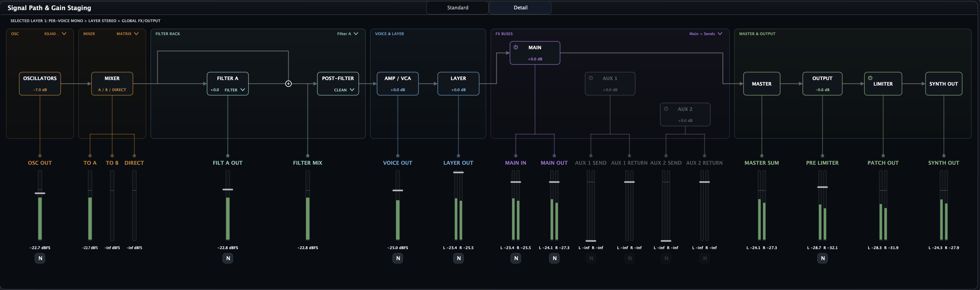
Task: Open the OSC ROLAND dropdown
Action: point(56,34)
